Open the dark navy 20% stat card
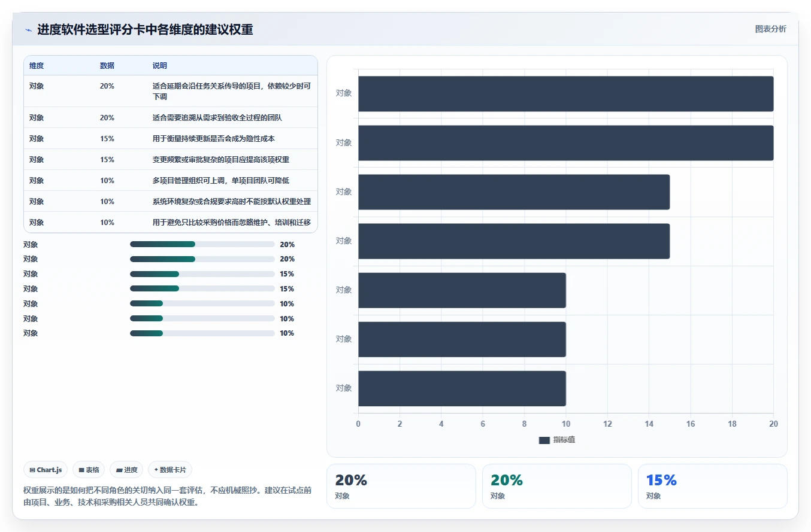Viewport: 811px width, 532px height. tap(401, 486)
